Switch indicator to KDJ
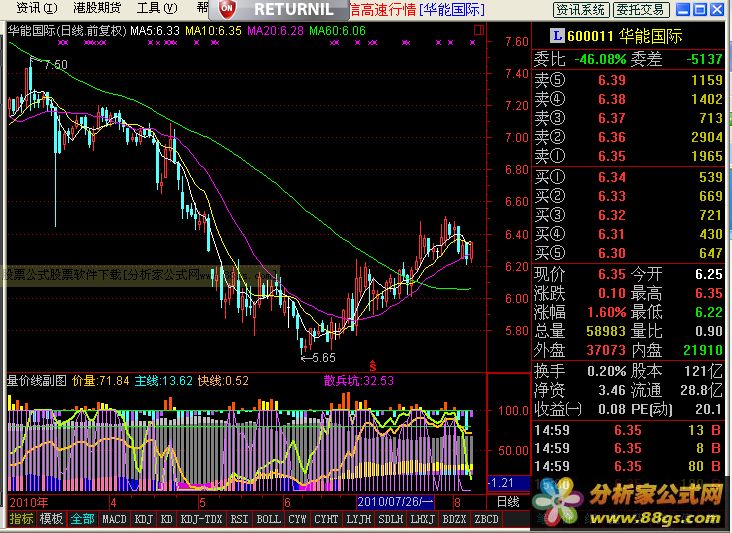This screenshot has width=732, height=533. coord(143,519)
